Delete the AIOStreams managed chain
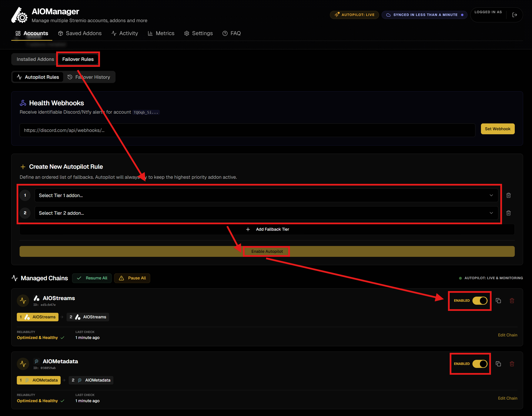 pyautogui.click(x=512, y=300)
